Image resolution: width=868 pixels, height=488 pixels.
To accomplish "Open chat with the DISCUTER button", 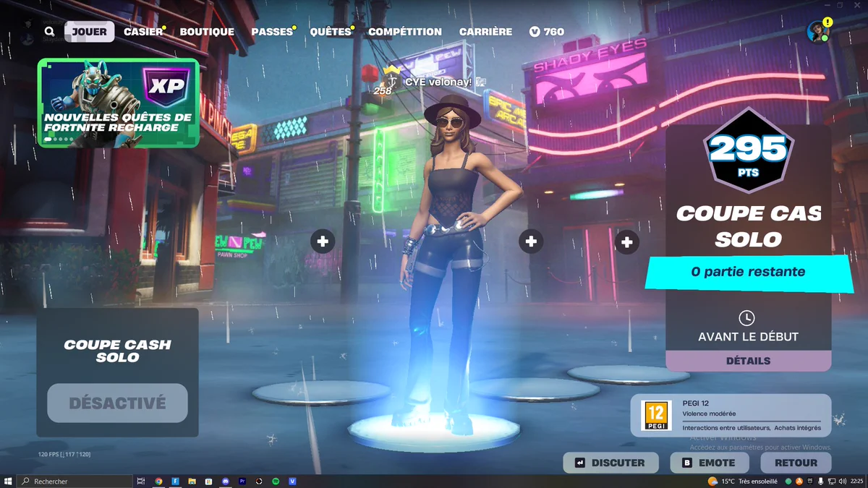I will (x=610, y=463).
